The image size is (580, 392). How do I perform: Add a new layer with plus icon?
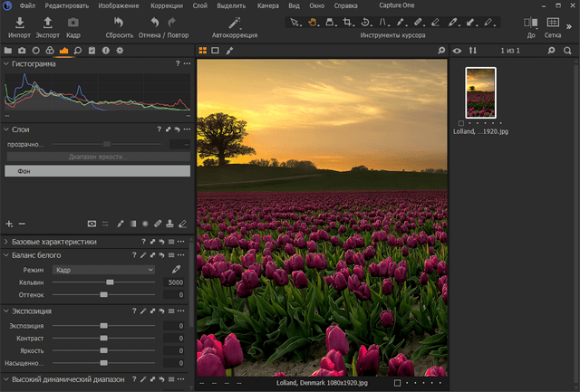pyautogui.click(x=9, y=223)
